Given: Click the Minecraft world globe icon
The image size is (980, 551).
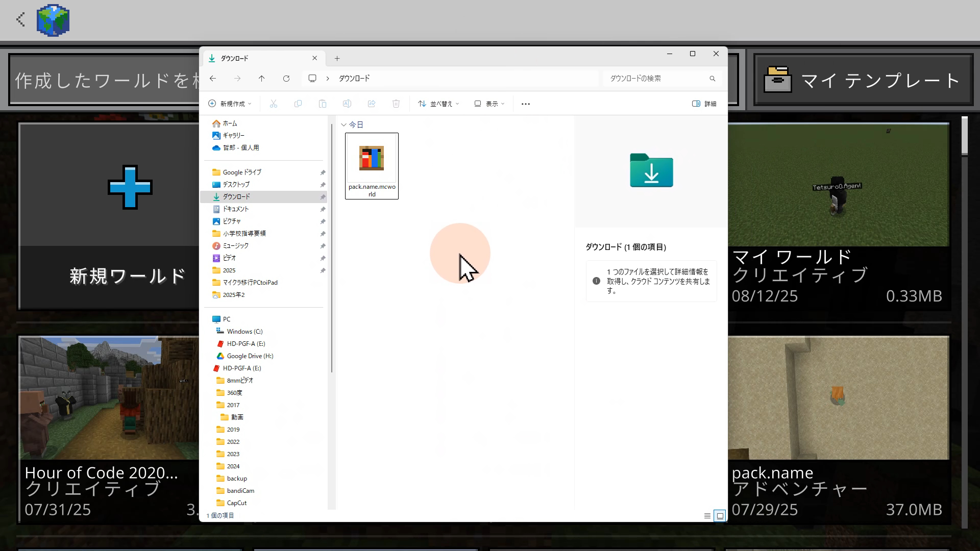Looking at the screenshot, I should pyautogui.click(x=53, y=20).
